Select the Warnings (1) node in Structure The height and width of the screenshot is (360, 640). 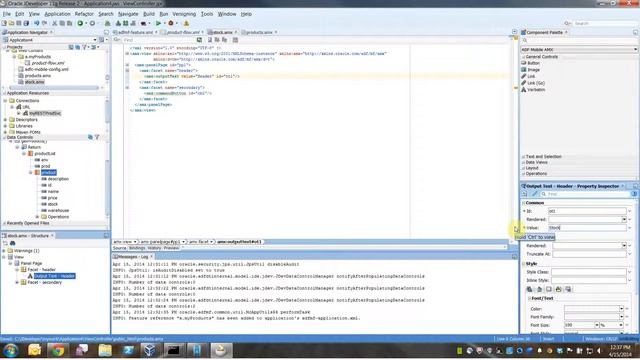pos(27,251)
